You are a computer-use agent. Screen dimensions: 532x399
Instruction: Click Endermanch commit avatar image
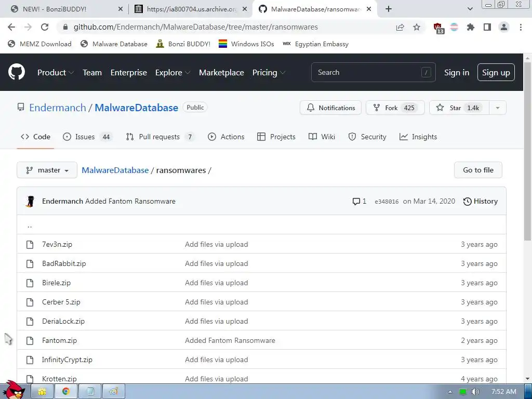click(30, 201)
